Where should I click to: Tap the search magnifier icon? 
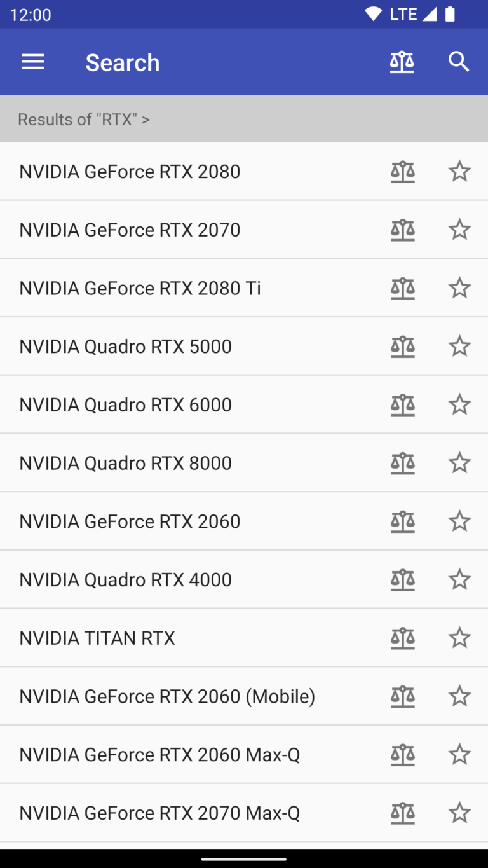point(459,62)
